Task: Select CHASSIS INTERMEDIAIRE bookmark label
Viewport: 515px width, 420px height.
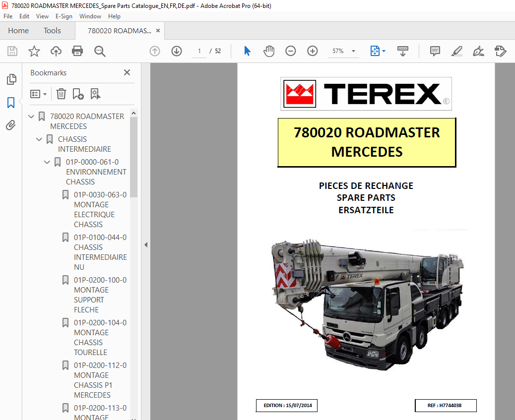Action: [84, 144]
